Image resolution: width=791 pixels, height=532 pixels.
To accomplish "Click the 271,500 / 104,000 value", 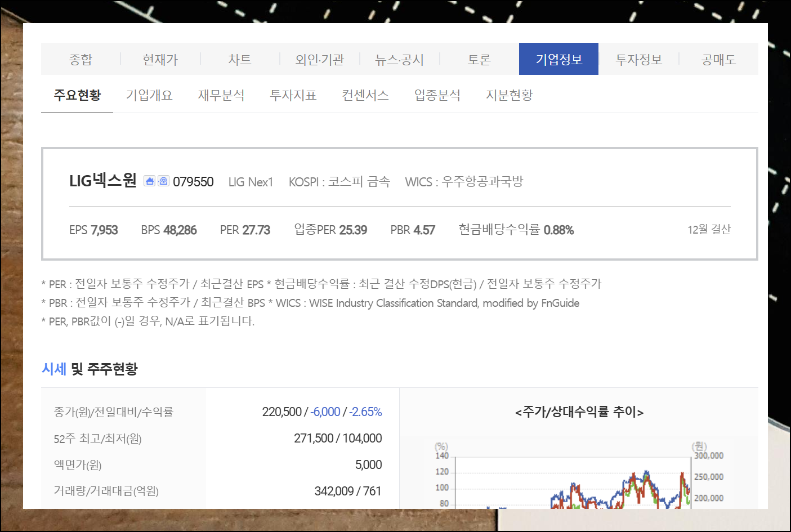I will pyautogui.click(x=338, y=439).
